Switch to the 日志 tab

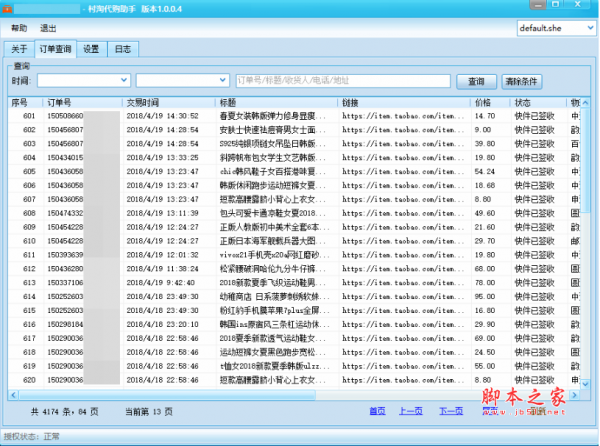121,48
